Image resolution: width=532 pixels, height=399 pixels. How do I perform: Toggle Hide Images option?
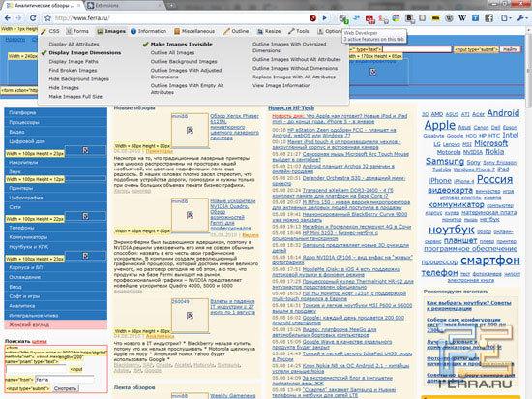(64, 88)
